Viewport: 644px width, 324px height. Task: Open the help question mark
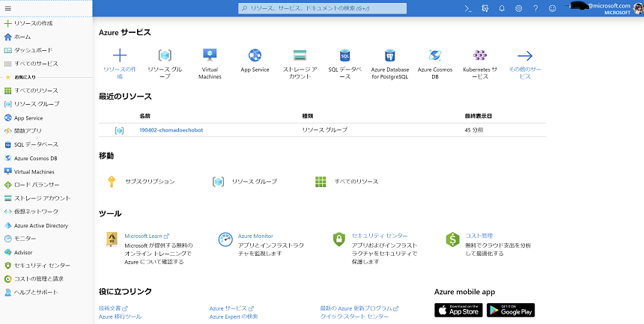tap(535, 8)
